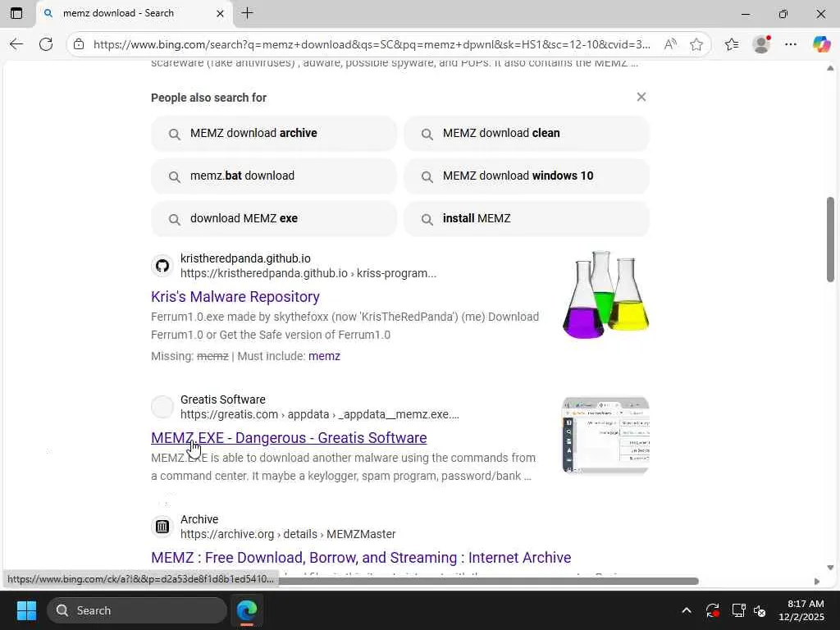Open kristheredpanda.github.io URL breadcrumb
This screenshot has width=840, height=630.
[x=308, y=273]
